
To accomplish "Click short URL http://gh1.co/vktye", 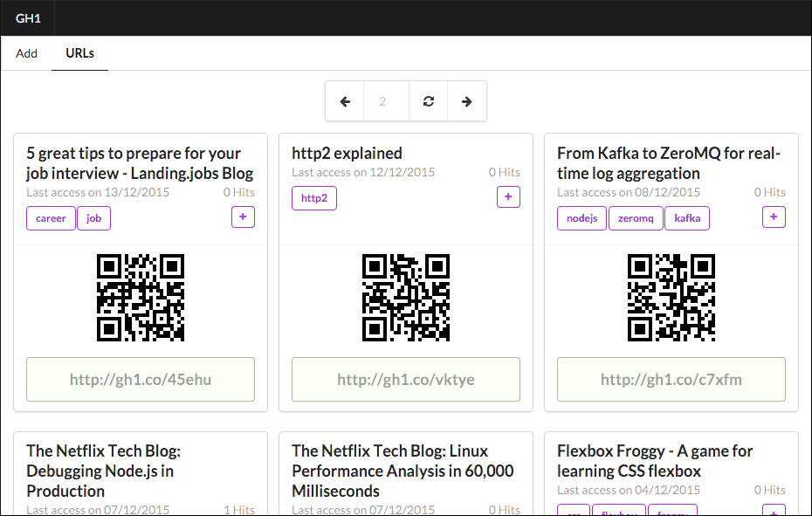I will [x=405, y=379].
